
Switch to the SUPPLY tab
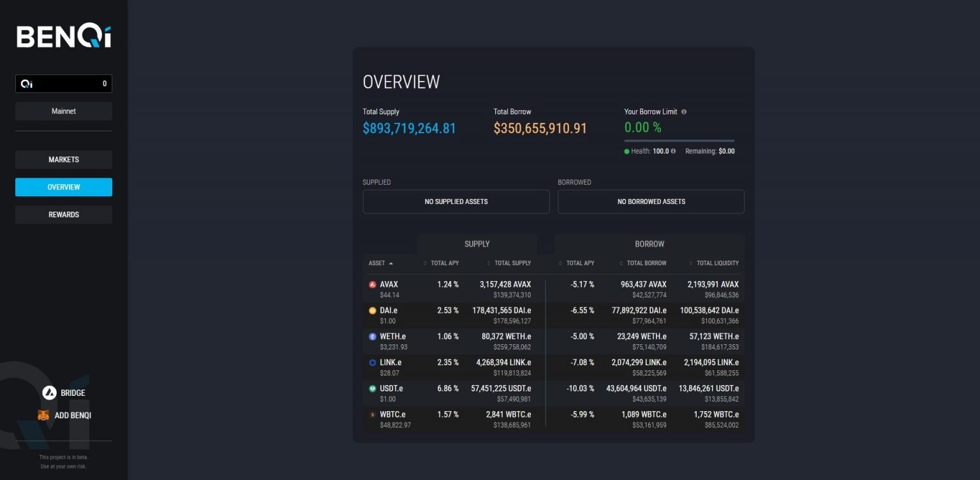coord(477,244)
